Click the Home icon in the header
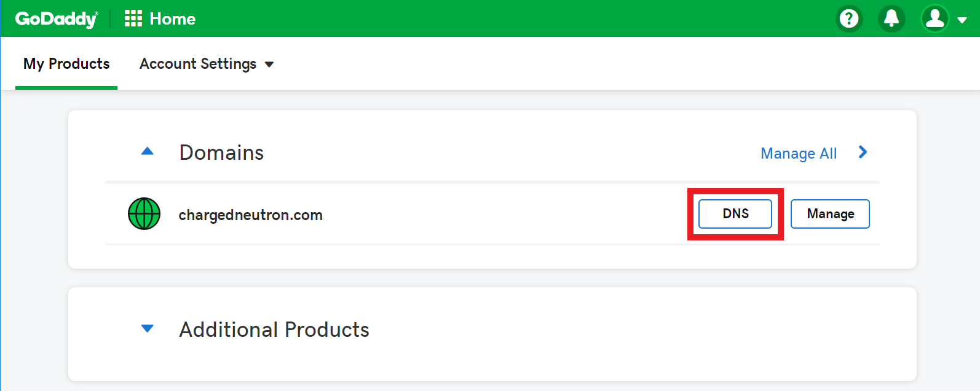This screenshot has height=391, width=980. [133, 18]
